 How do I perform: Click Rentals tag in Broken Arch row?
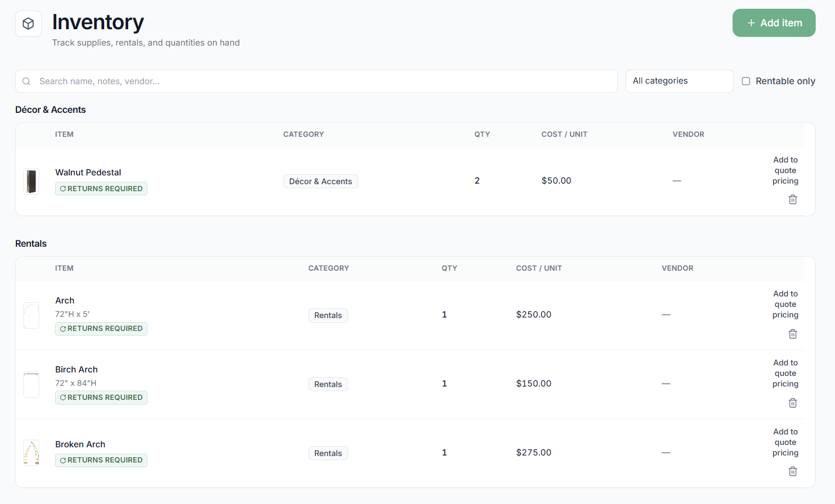(328, 453)
